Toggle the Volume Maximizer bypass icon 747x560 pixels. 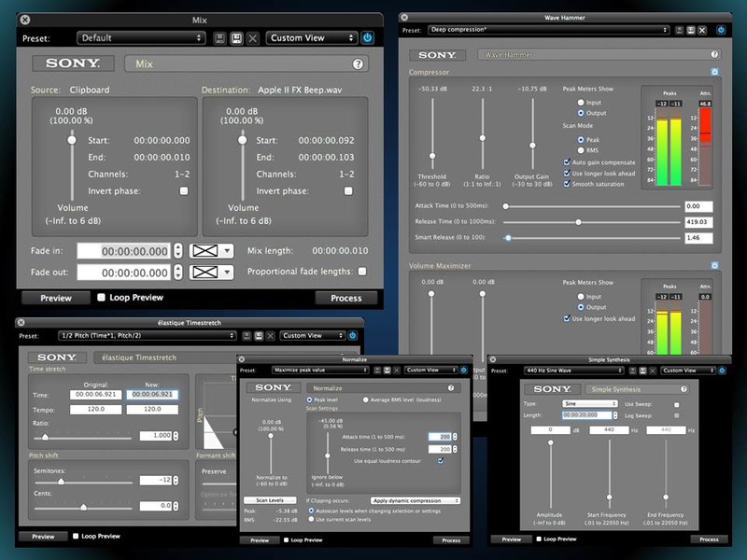point(714,264)
